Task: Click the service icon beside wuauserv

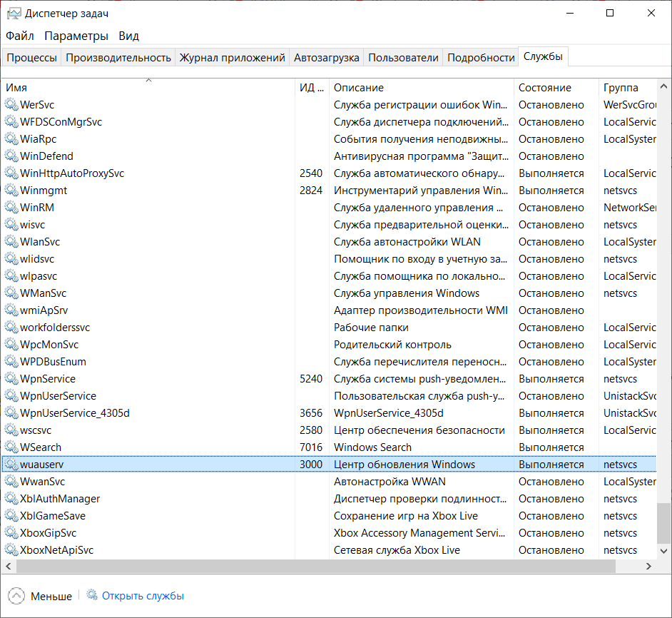Action: tap(11, 465)
